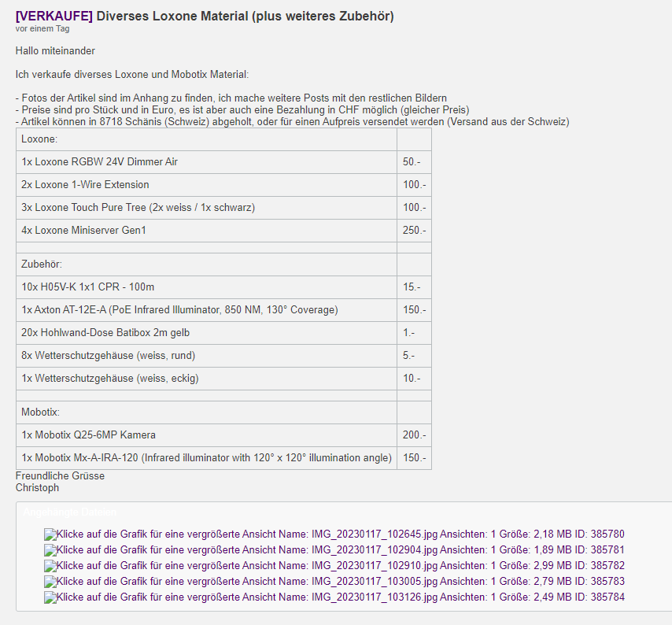Click broken image icon for IMG_20230117_102904.jpg
This screenshot has width=672, height=625.
coord(50,550)
